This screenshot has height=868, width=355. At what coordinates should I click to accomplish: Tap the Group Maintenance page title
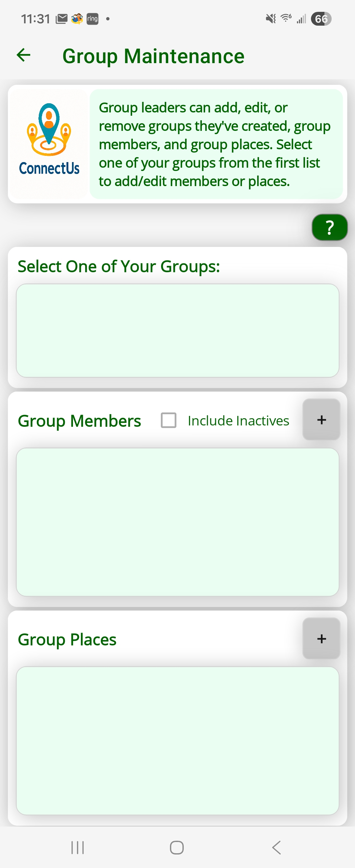pos(153,56)
